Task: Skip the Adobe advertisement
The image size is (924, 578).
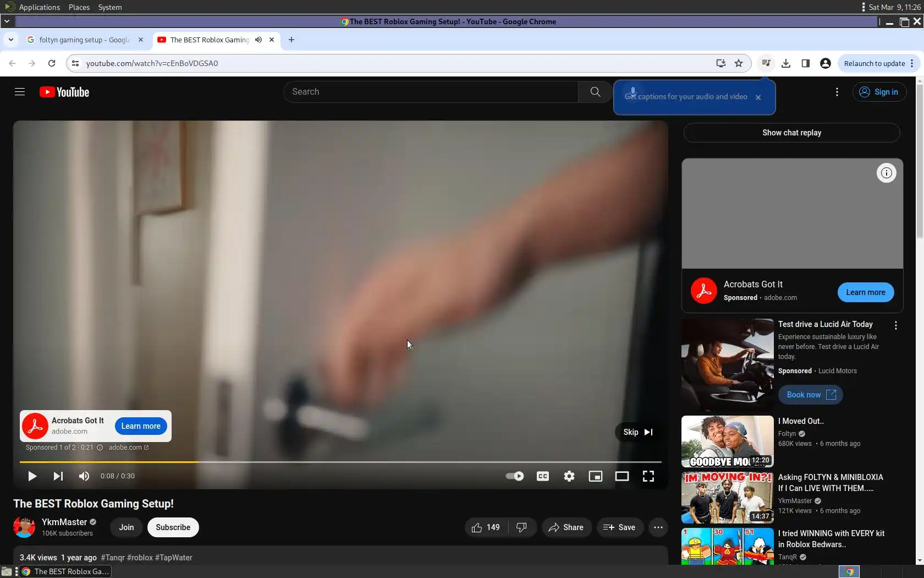Action: [x=638, y=432]
